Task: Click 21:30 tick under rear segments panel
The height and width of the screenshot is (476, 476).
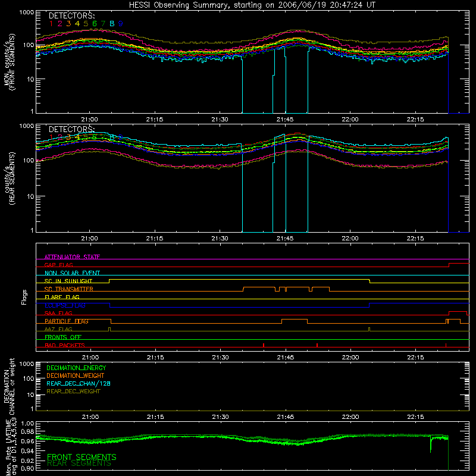Action: 220,239
